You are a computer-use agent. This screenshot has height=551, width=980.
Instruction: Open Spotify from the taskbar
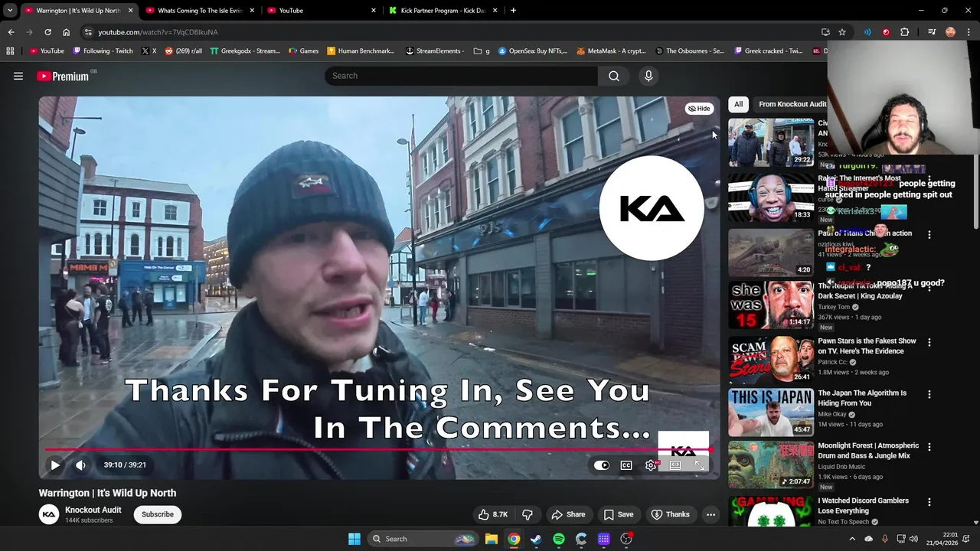(x=559, y=539)
